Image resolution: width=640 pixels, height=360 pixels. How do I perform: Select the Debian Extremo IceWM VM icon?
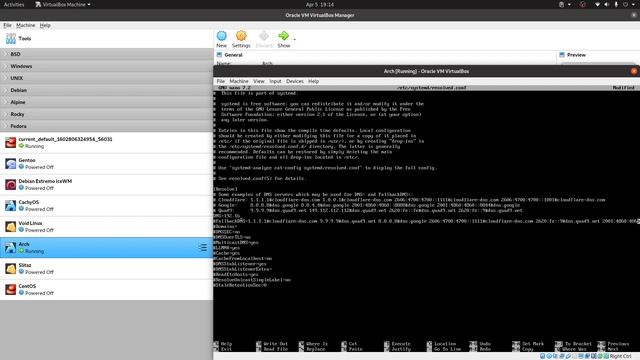point(11,184)
